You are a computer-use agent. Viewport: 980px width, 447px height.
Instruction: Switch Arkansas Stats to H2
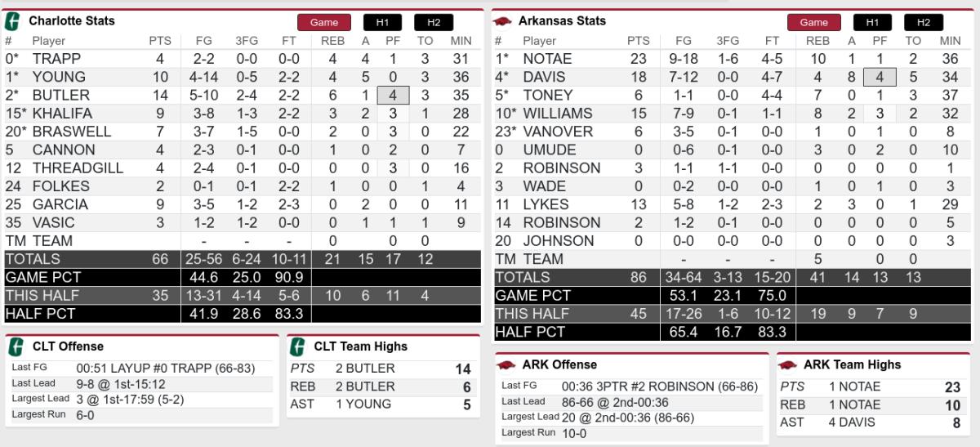924,22
